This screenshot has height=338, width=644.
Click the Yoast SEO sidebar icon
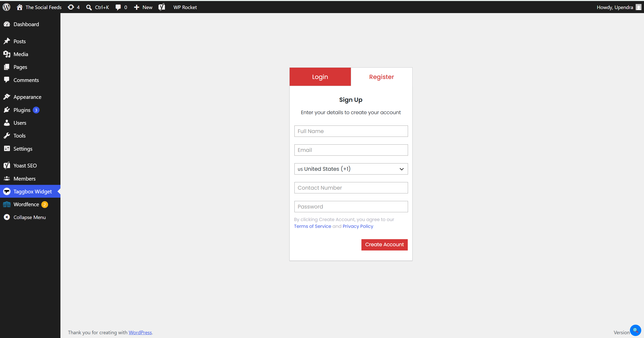[7, 165]
